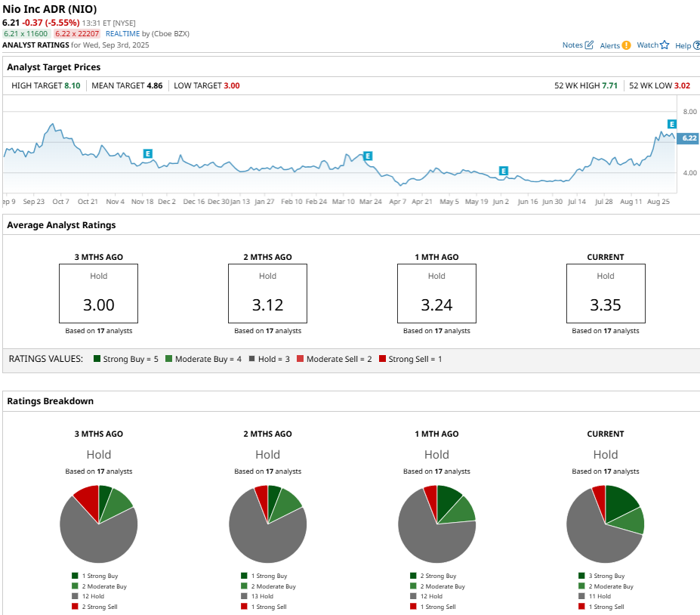700x615 pixels.
Task: Click the '11 Hold' legend entry
Action: click(x=594, y=596)
